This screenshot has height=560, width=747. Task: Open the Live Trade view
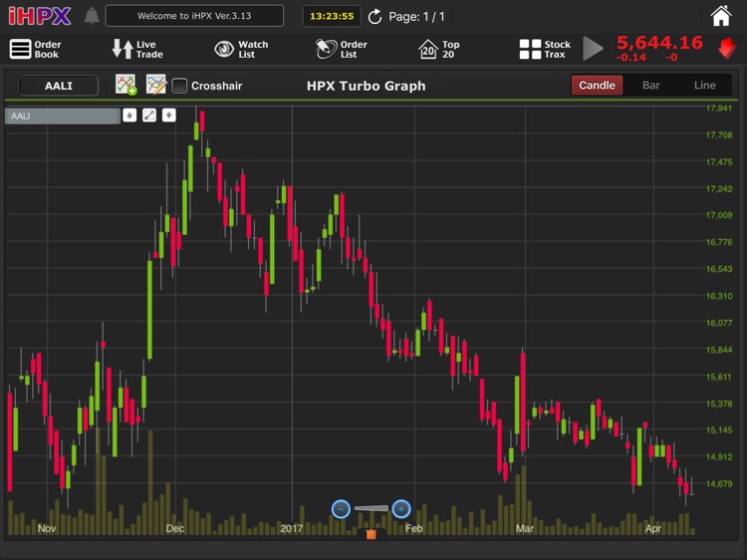[137, 49]
